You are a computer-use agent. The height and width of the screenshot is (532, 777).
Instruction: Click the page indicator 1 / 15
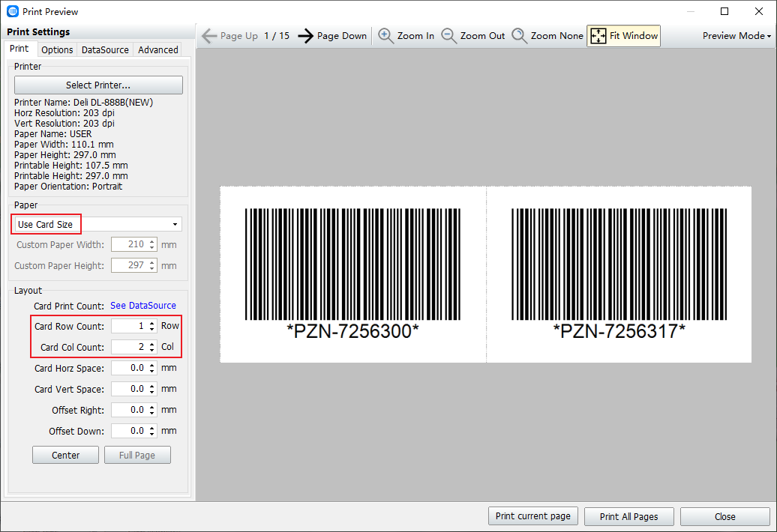click(277, 36)
